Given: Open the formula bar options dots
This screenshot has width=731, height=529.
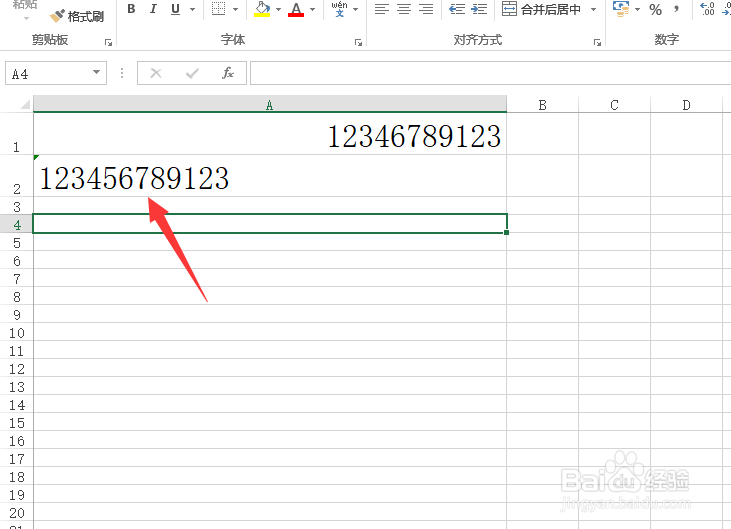Looking at the screenshot, I should point(122,73).
